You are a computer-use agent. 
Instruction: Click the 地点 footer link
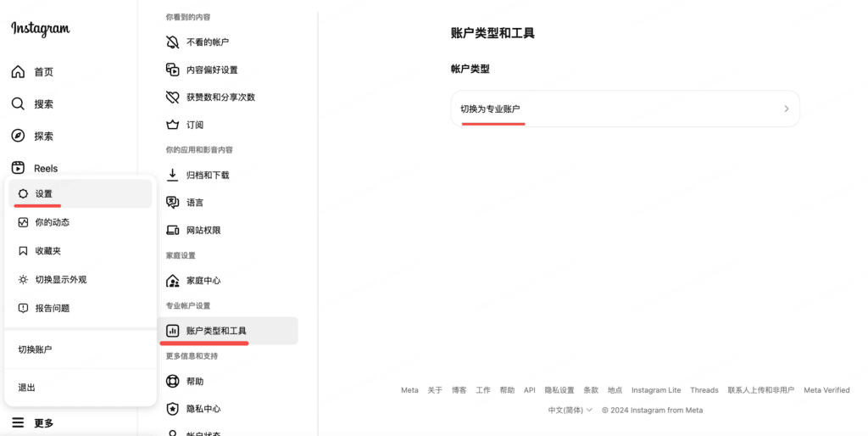click(x=615, y=390)
